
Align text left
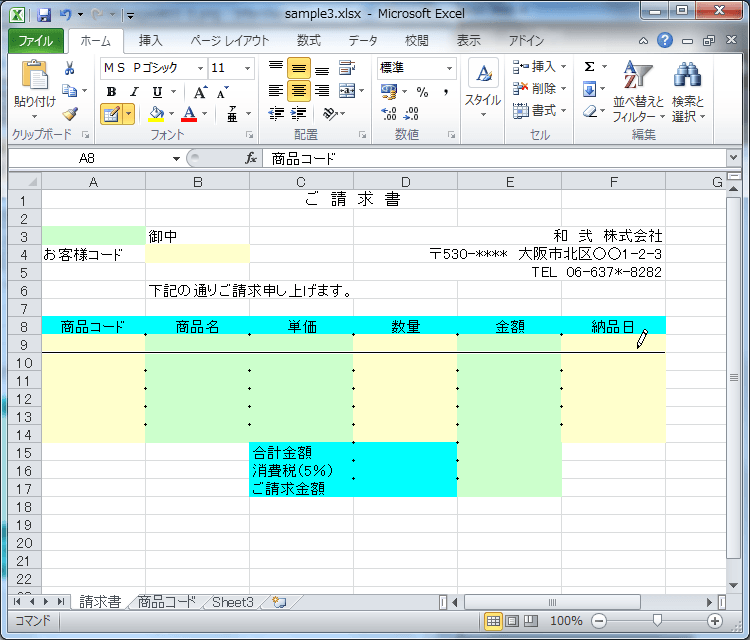pos(276,90)
